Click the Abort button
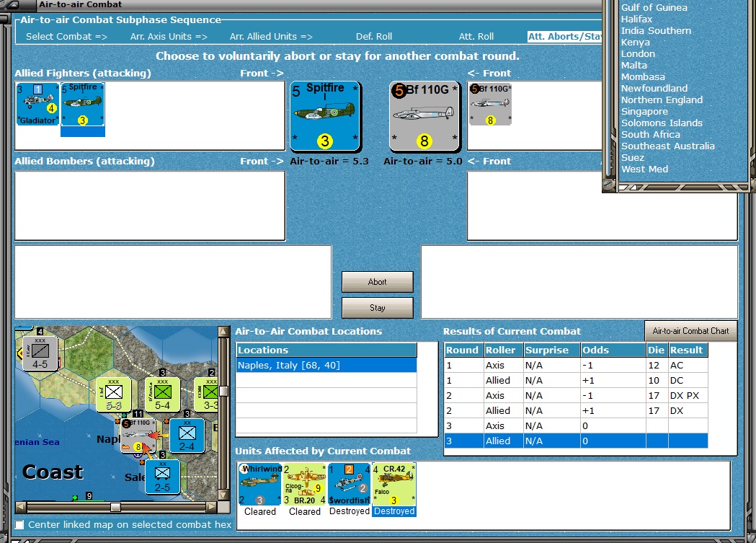Image resolution: width=756 pixels, height=543 pixels. tap(378, 282)
